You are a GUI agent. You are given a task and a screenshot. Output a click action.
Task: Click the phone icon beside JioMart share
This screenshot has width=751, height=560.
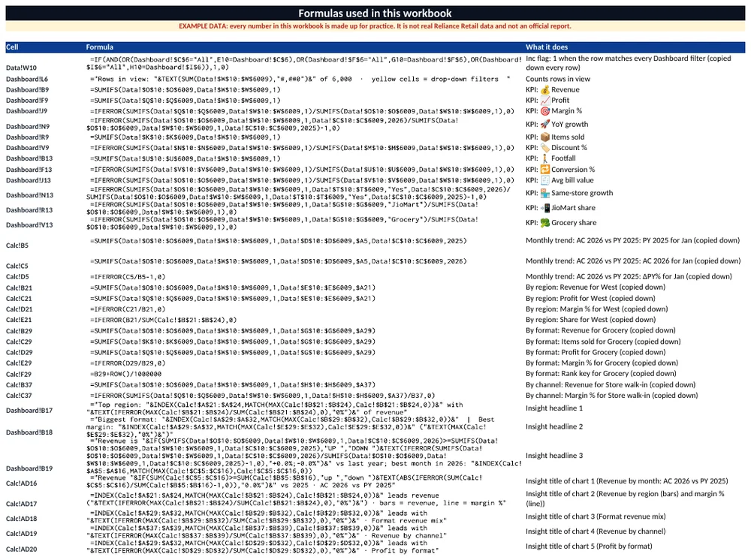coord(544,208)
